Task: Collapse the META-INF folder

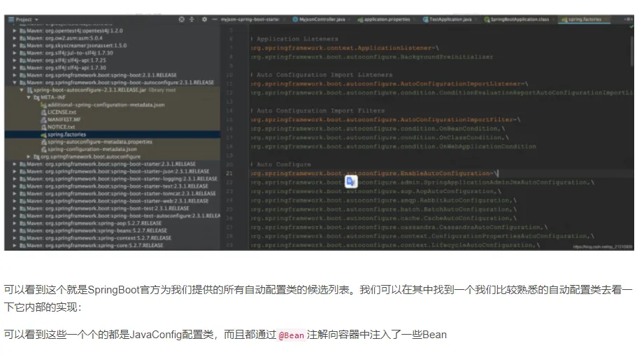Action: (x=29, y=97)
